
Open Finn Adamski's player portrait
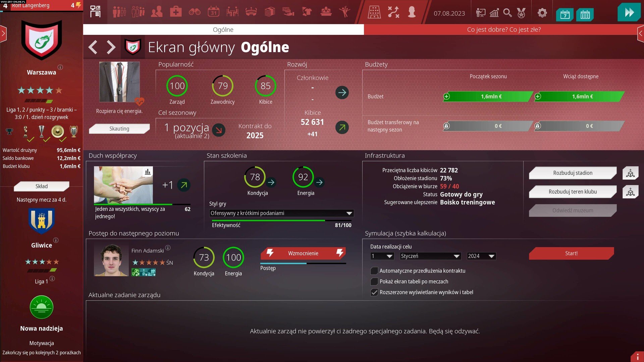(x=111, y=260)
